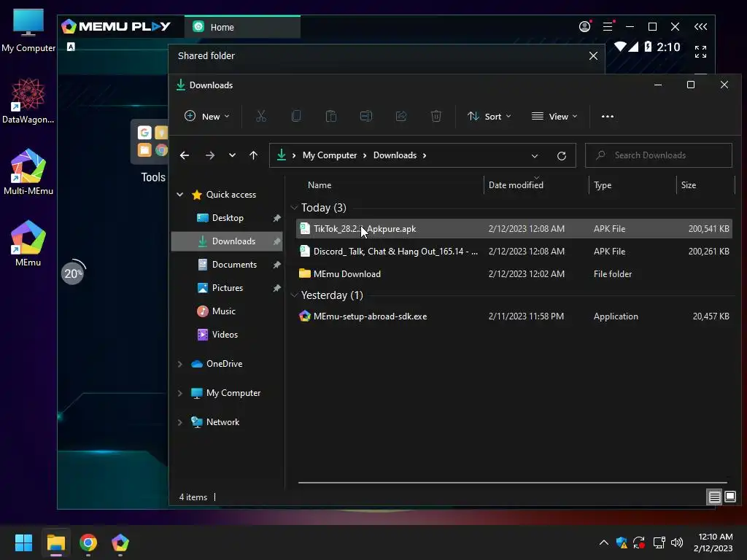747x560 pixels.
Task: Select Desktop in Quick access
Action: coord(227,217)
